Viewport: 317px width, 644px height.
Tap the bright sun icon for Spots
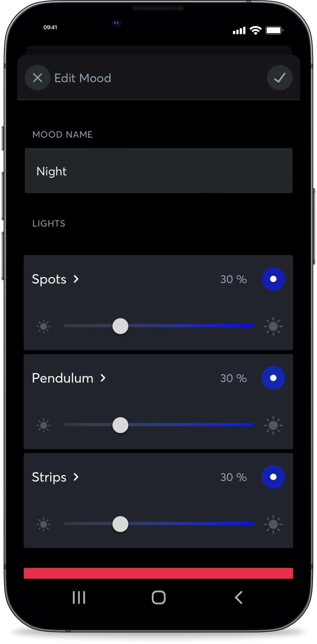[273, 326]
